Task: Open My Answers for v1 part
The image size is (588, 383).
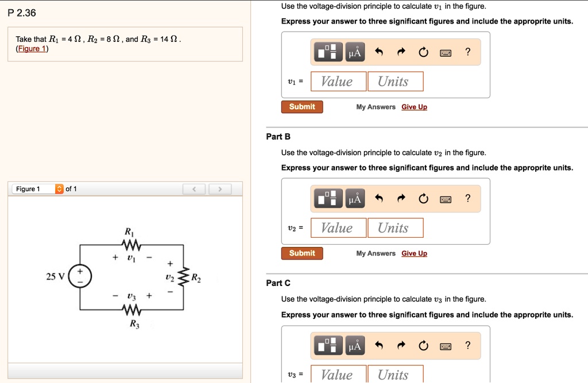Action: pos(376,107)
